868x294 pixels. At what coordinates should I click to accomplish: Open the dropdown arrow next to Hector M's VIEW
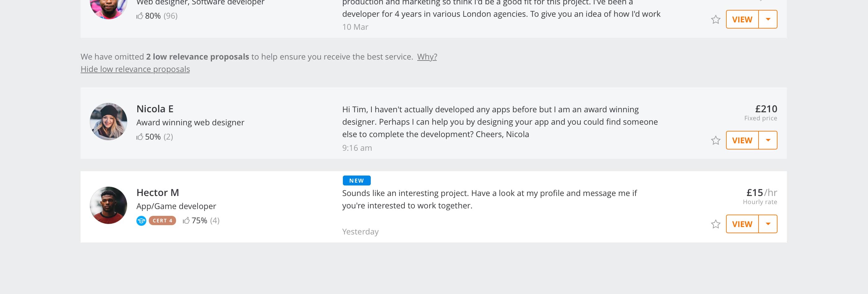point(768,224)
